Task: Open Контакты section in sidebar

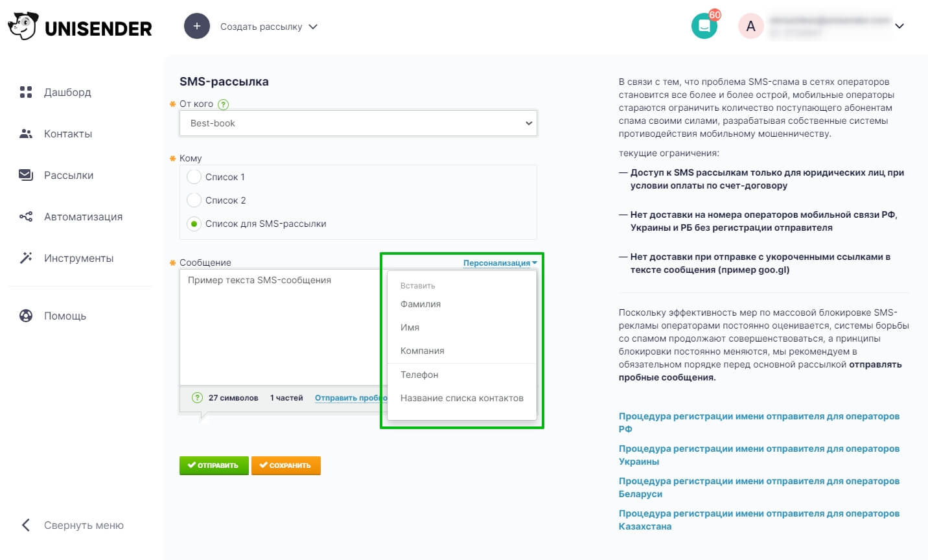Action: coord(68,134)
